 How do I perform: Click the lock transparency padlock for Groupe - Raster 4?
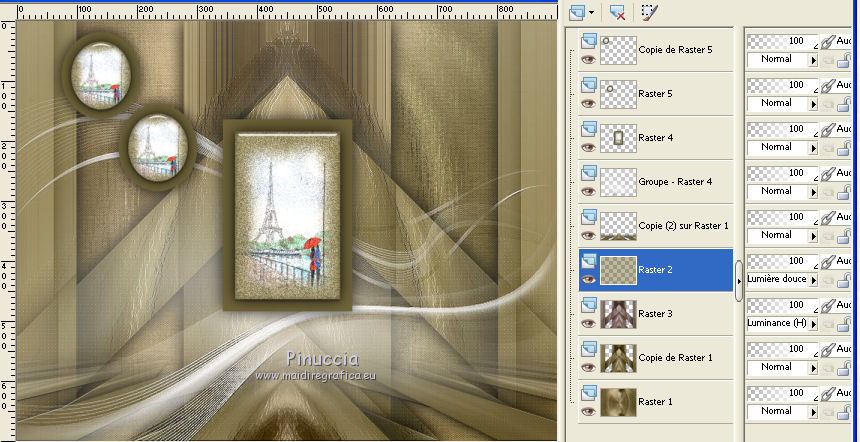(x=844, y=192)
